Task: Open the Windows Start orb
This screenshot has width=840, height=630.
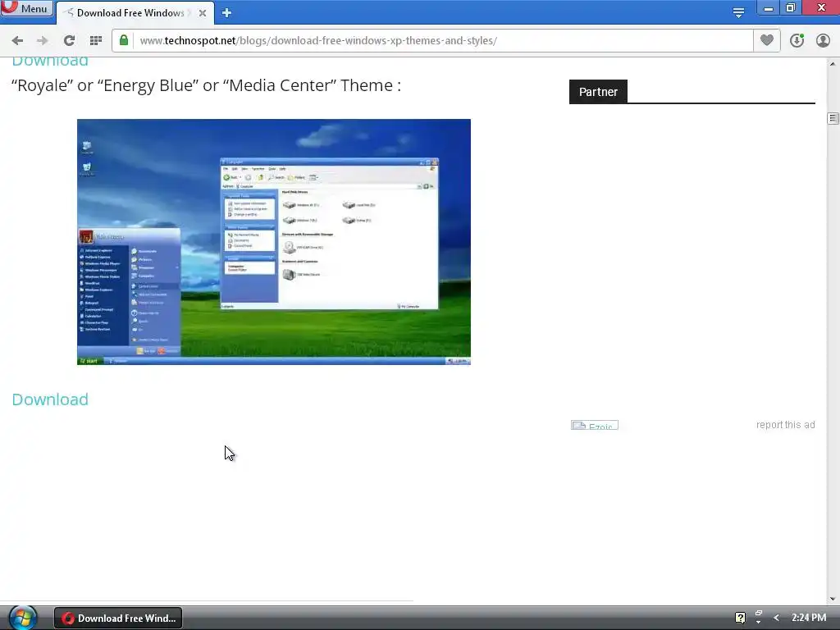Action: tap(22, 618)
